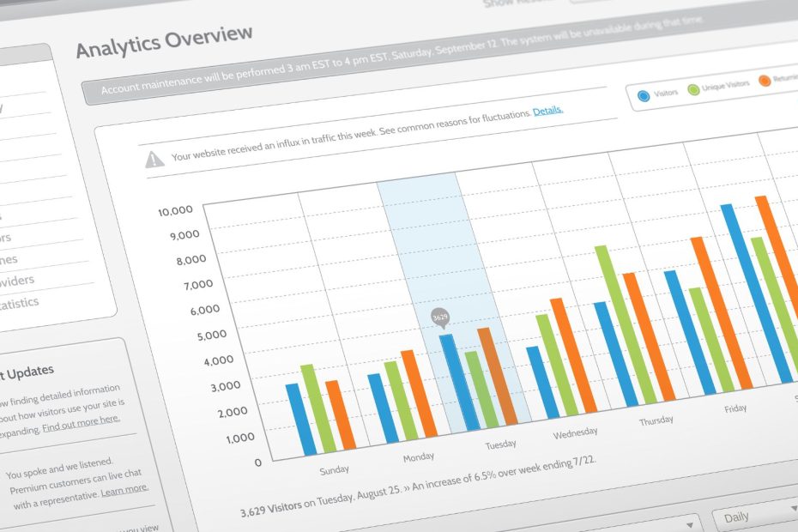Click the blue Visitors legend dot
The image size is (798, 532).
pos(643,96)
